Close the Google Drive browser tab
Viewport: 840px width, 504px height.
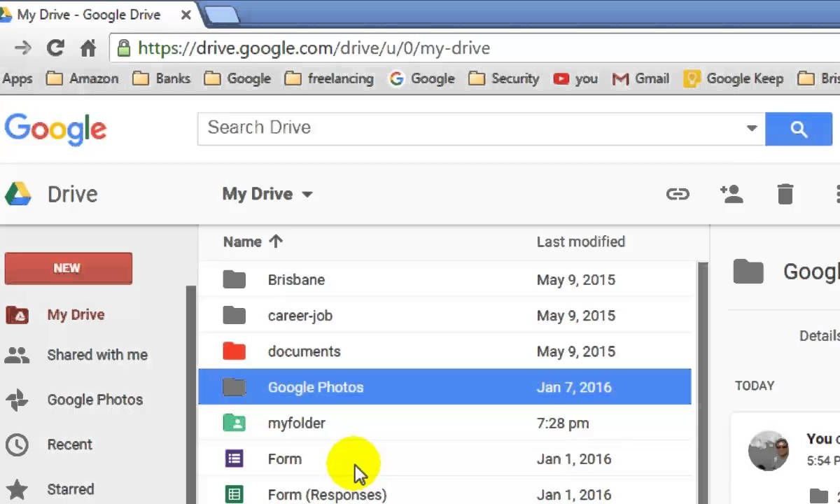point(185,15)
